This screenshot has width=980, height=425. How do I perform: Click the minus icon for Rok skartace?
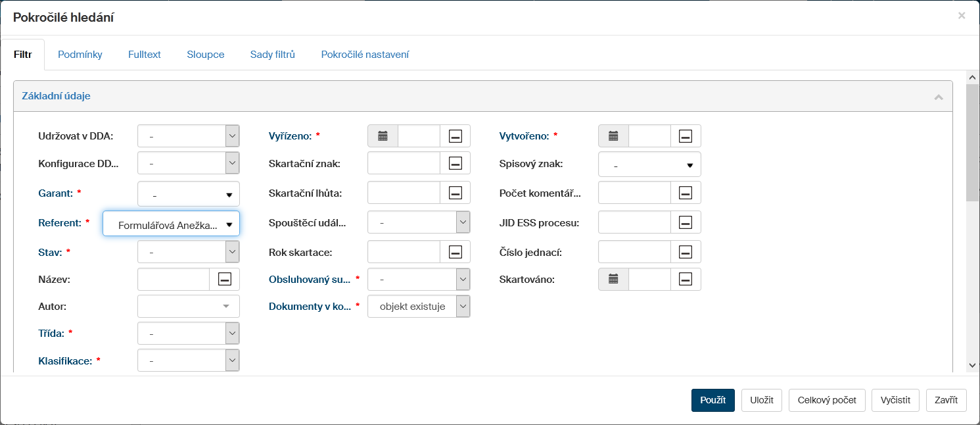click(455, 251)
